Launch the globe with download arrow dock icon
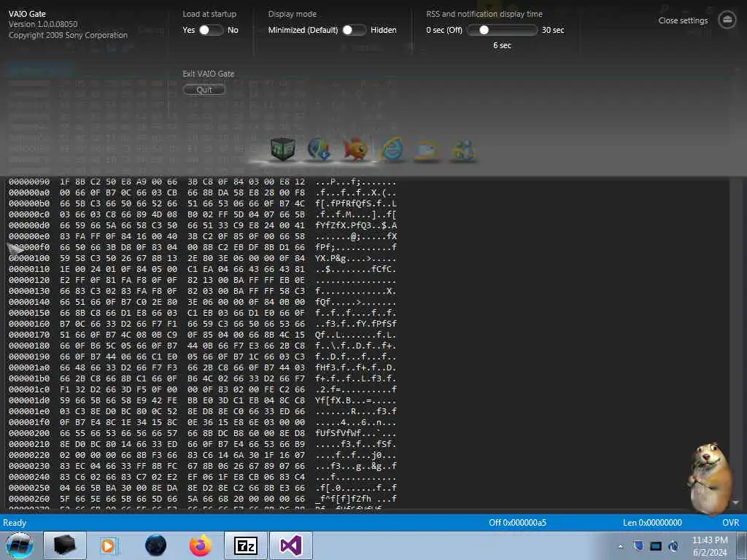This screenshot has height=560, width=747. click(319, 149)
